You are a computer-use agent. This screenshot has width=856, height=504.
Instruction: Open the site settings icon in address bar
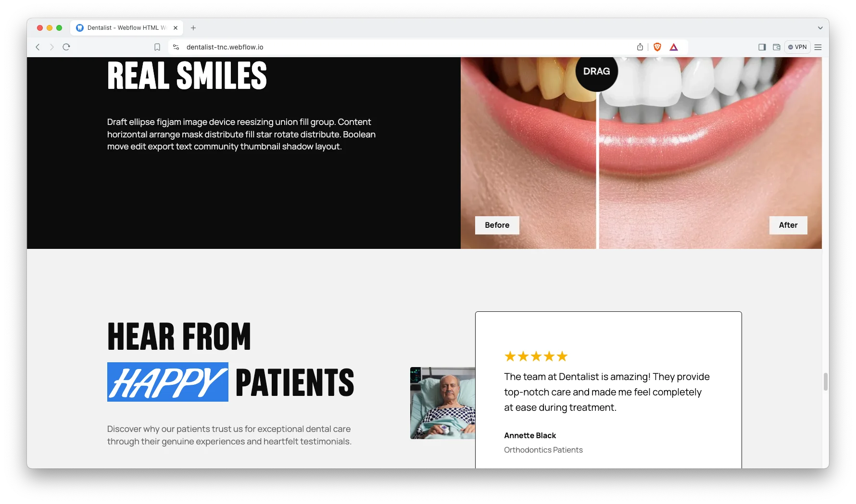click(x=176, y=47)
